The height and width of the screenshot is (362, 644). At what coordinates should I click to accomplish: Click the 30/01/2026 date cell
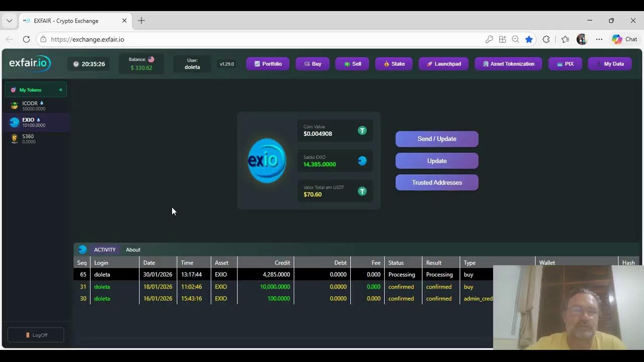158,275
